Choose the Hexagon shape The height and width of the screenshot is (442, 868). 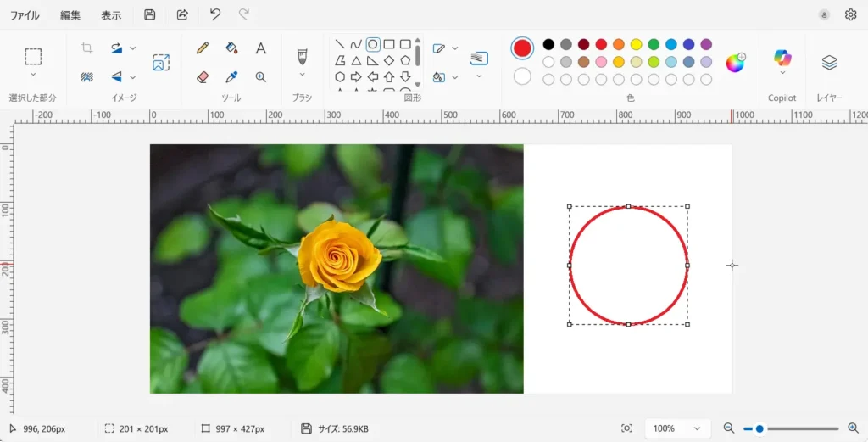tap(340, 76)
